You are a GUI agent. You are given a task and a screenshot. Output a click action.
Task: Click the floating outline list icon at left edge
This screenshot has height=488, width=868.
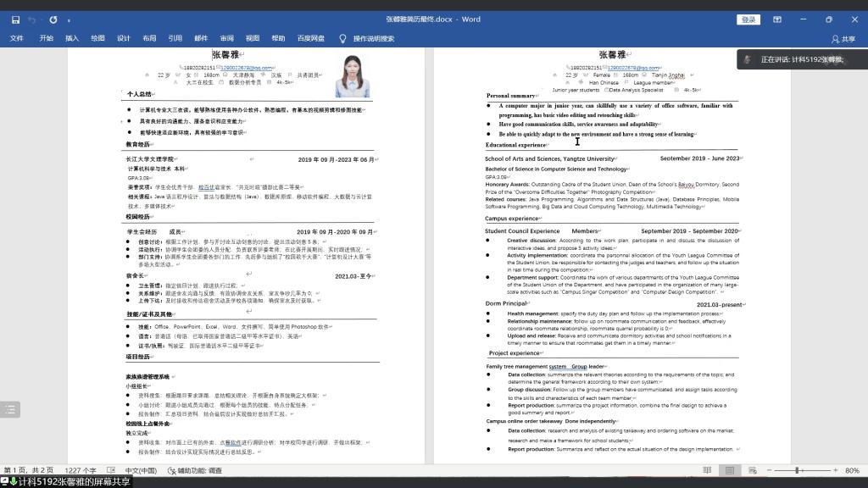10,409
